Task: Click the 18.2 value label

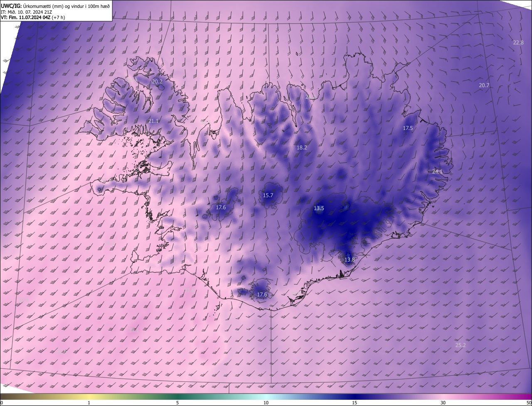Action: [302, 147]
